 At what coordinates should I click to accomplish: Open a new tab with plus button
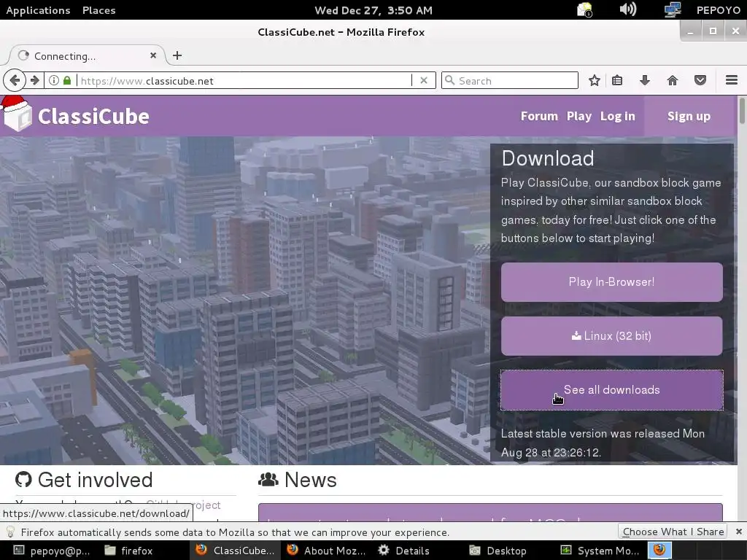[177, 55]
